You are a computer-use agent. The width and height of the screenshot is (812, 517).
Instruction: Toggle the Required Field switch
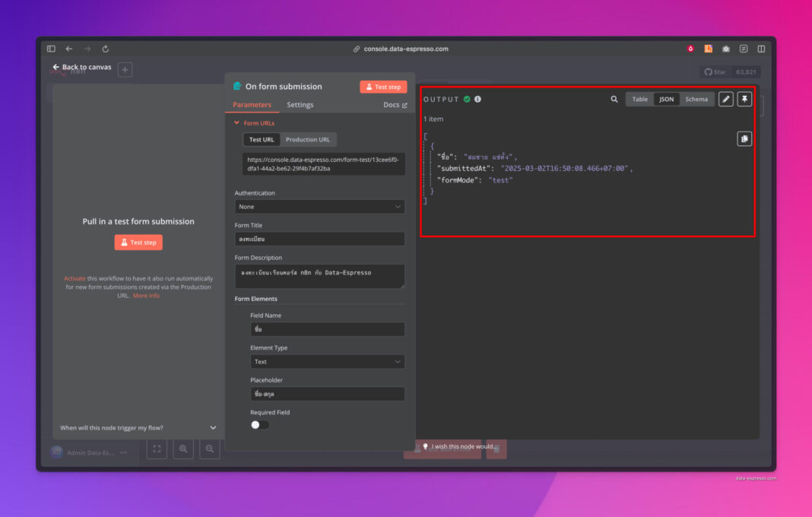click(259, 427)
